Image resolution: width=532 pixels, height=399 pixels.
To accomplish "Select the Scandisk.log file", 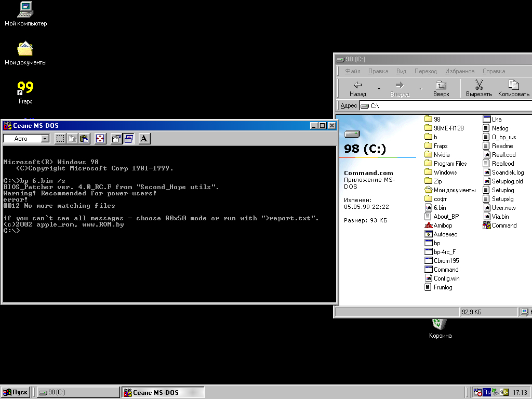I will click(x=503, y=172).
